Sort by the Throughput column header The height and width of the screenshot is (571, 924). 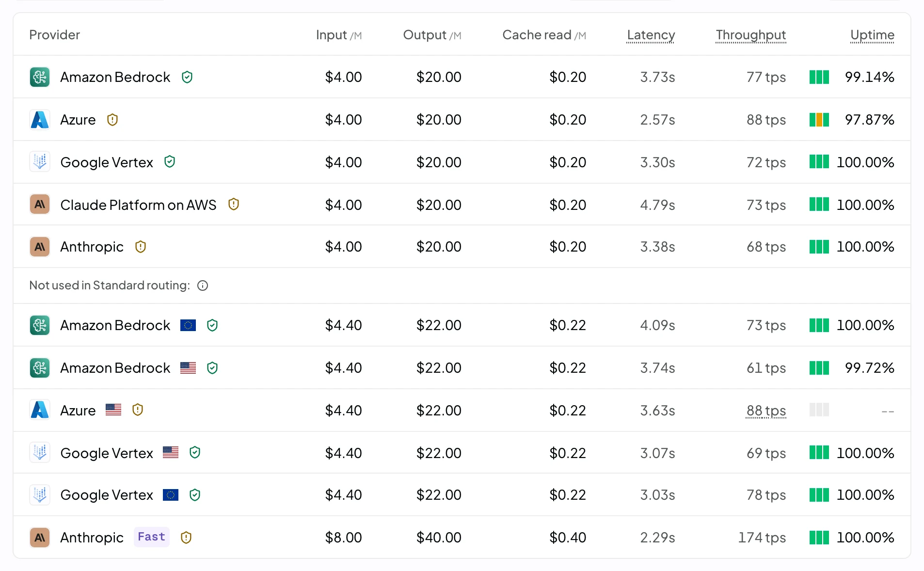750,35
